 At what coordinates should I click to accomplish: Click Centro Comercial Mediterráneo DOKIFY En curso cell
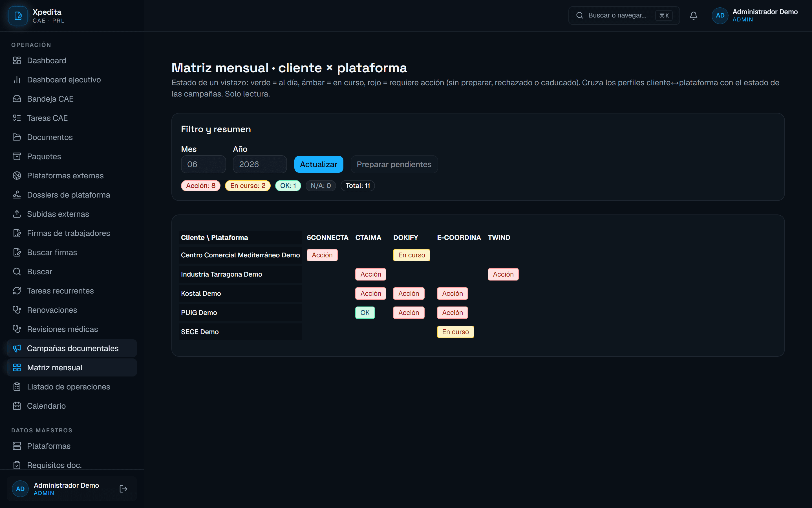411,255
